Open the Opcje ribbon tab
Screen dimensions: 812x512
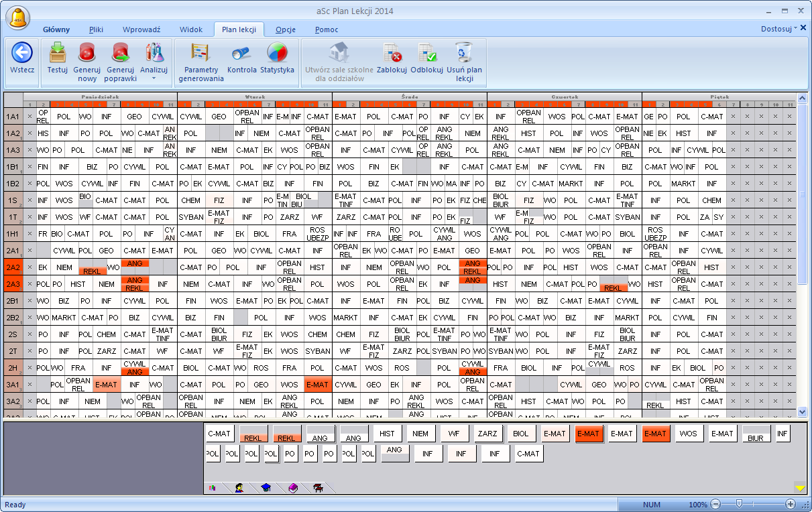tap(286, 29)
